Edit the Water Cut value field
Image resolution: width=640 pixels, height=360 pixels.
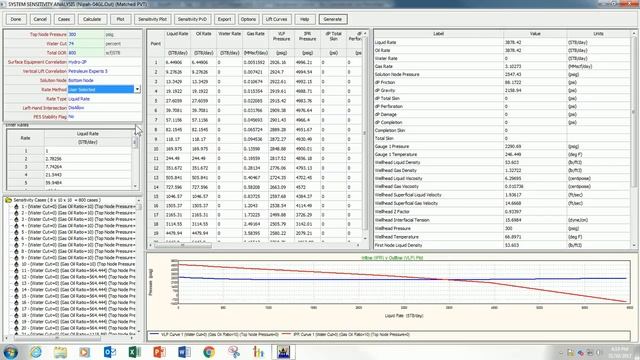pos(86,44)
